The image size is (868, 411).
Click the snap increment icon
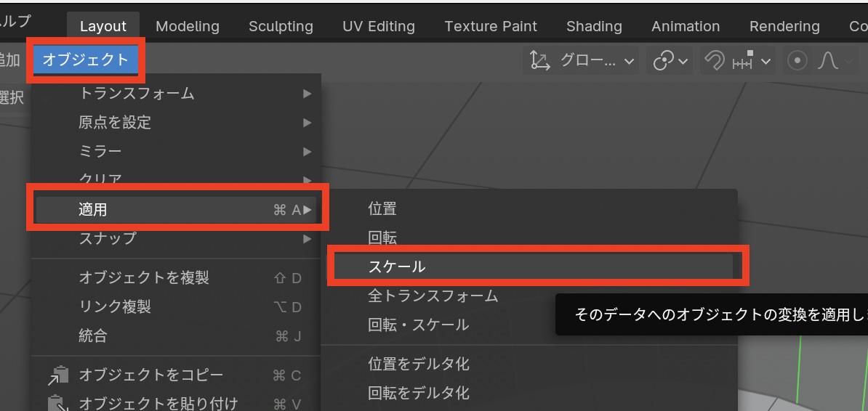click(x=743, y=62)
